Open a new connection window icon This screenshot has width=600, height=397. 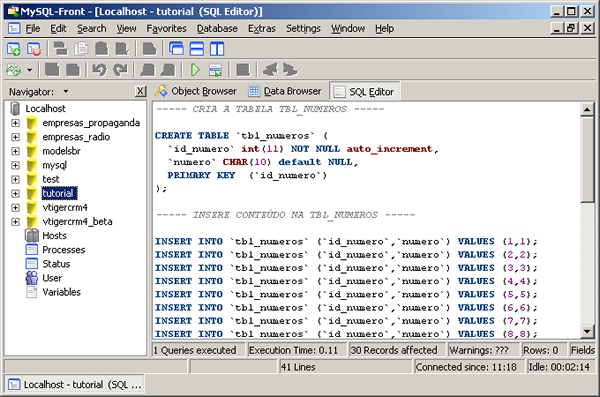tap(13, 49)
